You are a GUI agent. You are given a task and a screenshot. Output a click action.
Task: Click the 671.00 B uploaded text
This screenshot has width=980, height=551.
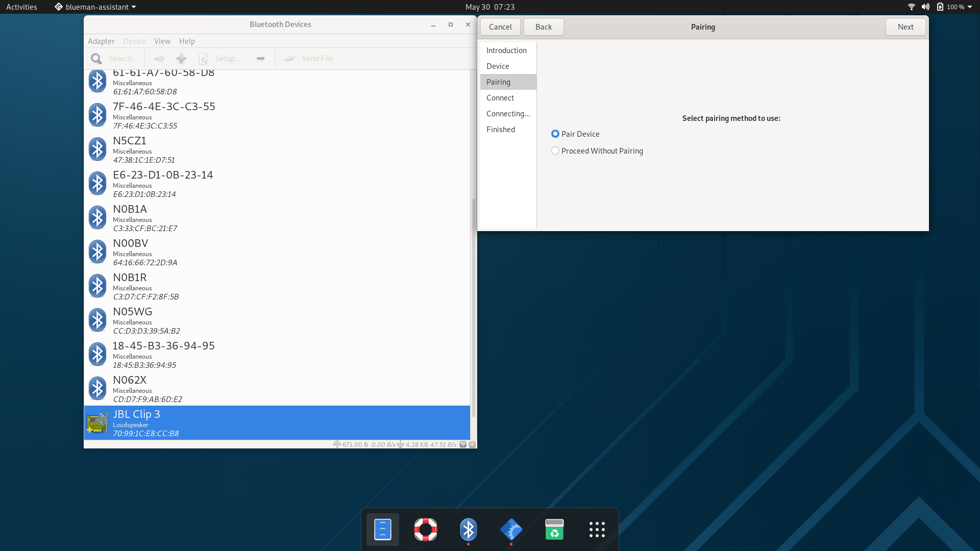point(355,444)
